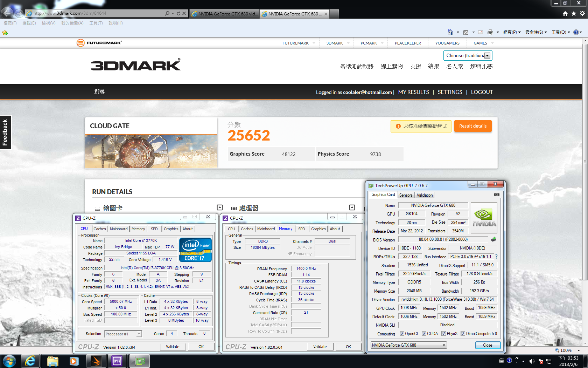
Task: Toggle the DirectCompute 5.0 checkbox
Action: 463,334
